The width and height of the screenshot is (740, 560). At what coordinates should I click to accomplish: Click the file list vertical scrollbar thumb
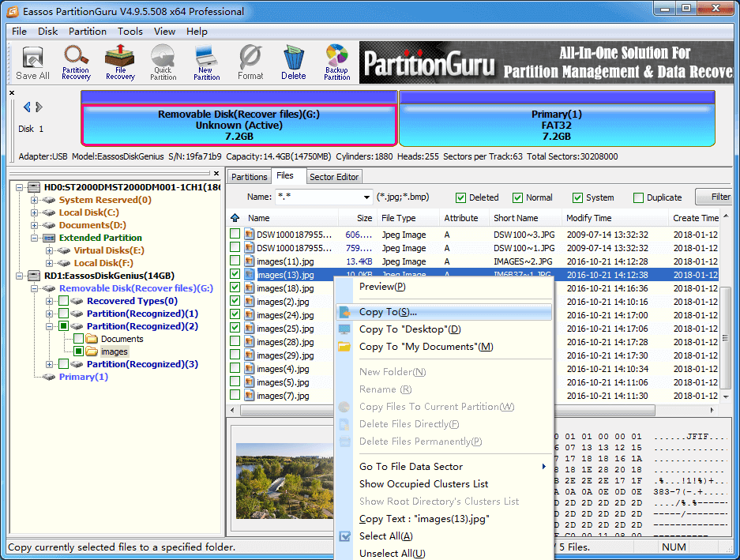725,337
